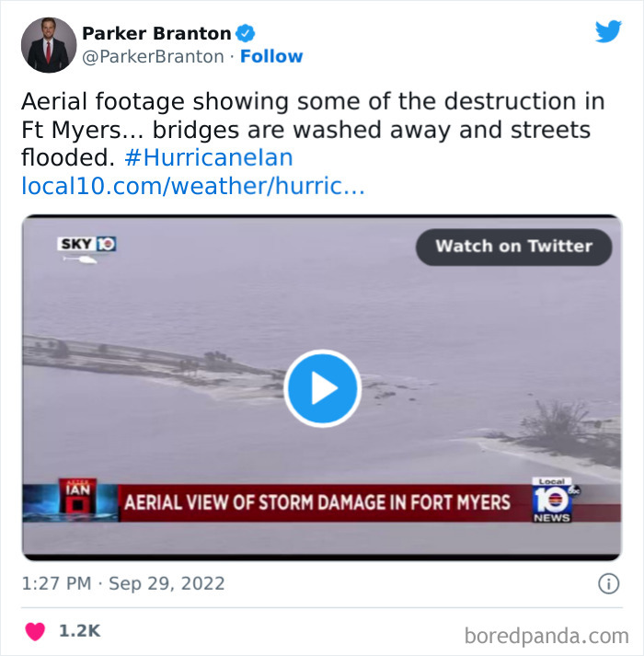Click the Local 10 News logo
The image size is (644, 656).
(554, 500)
